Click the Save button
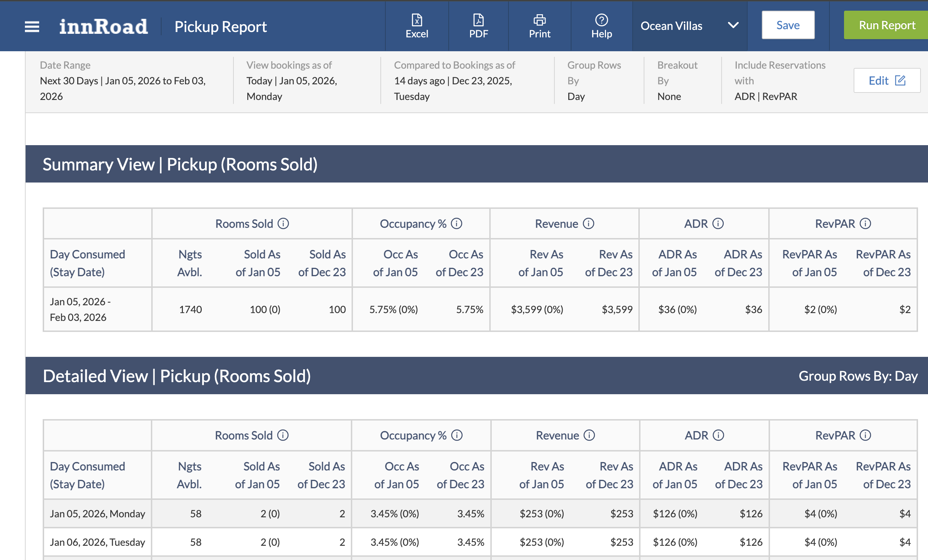928x560 pixels. [x=788, y=25]
